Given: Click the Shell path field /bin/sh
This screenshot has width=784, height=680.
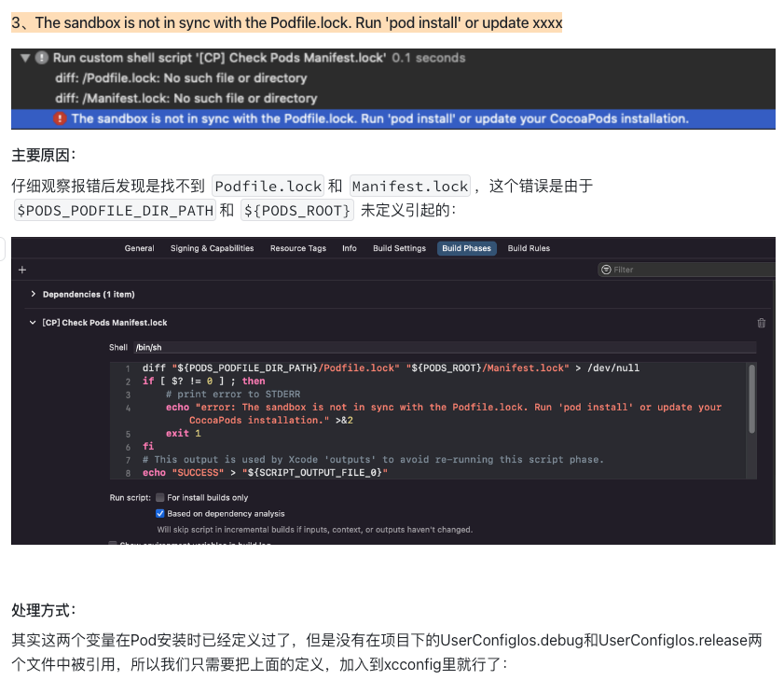Looking at the screenshot, I should click(x=445, y=347).
